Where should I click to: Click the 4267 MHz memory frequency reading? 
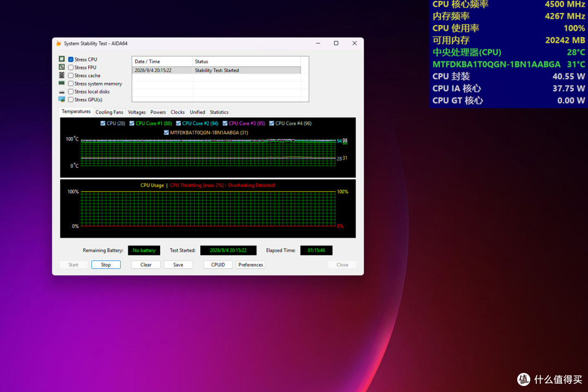pyautogui.click(x=565, y=16)
